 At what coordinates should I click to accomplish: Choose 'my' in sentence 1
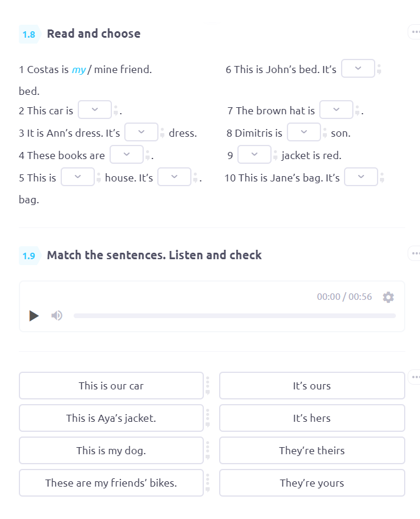pos(78,70)
